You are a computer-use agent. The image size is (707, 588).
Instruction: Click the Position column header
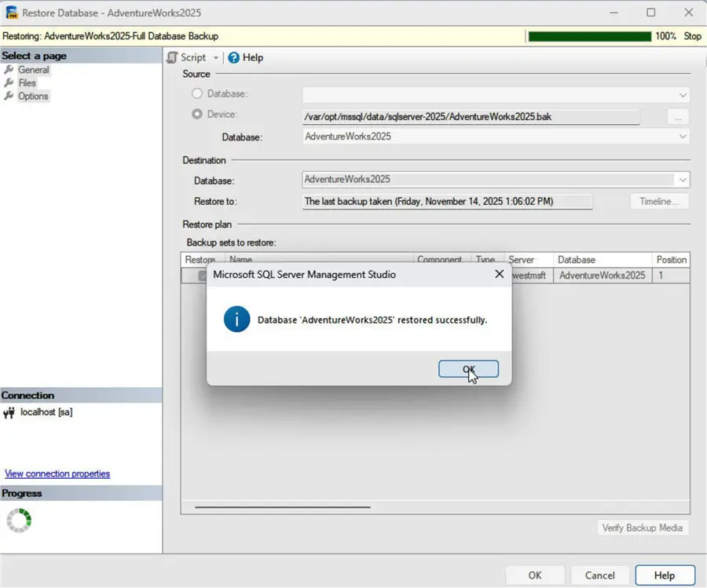671,260
